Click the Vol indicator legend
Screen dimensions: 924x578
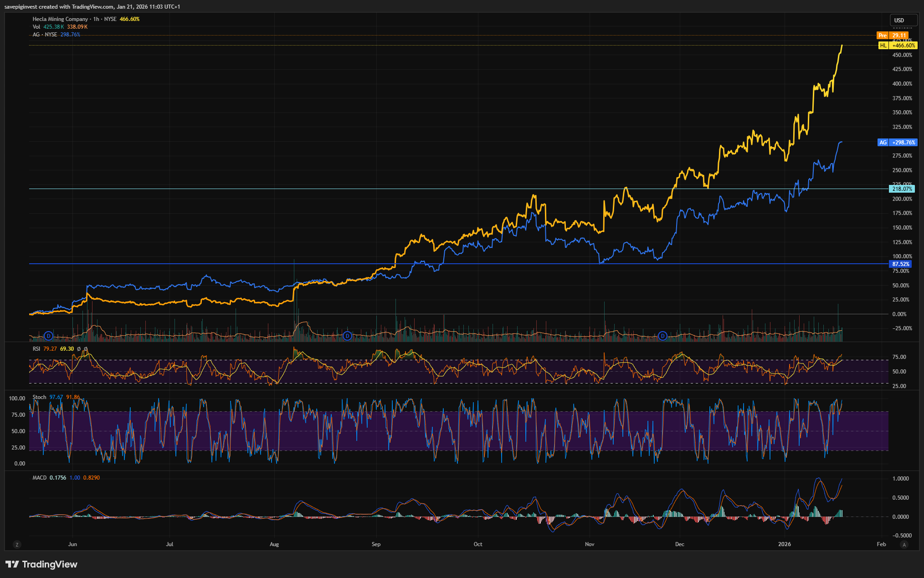pyautogui.click(x=36, y=27)
